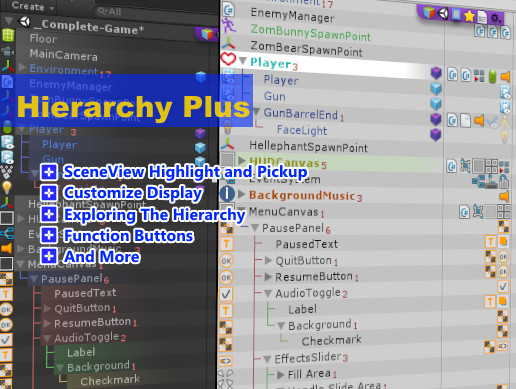Click the Unity logo icon in purple toolbar

coord(443,14)
